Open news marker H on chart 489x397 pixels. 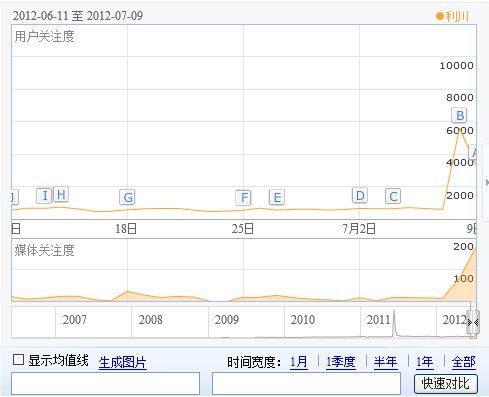[61, 194]
